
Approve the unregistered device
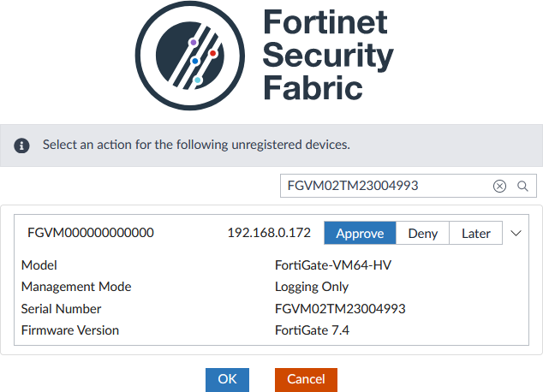(360, 233)
